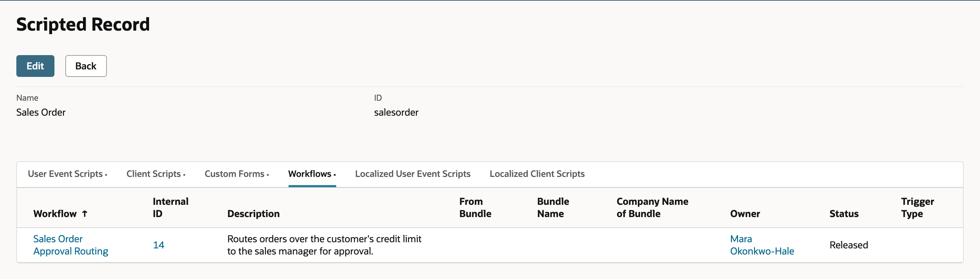View the Localized User Event Scripts tab

[x=413, y=174]
